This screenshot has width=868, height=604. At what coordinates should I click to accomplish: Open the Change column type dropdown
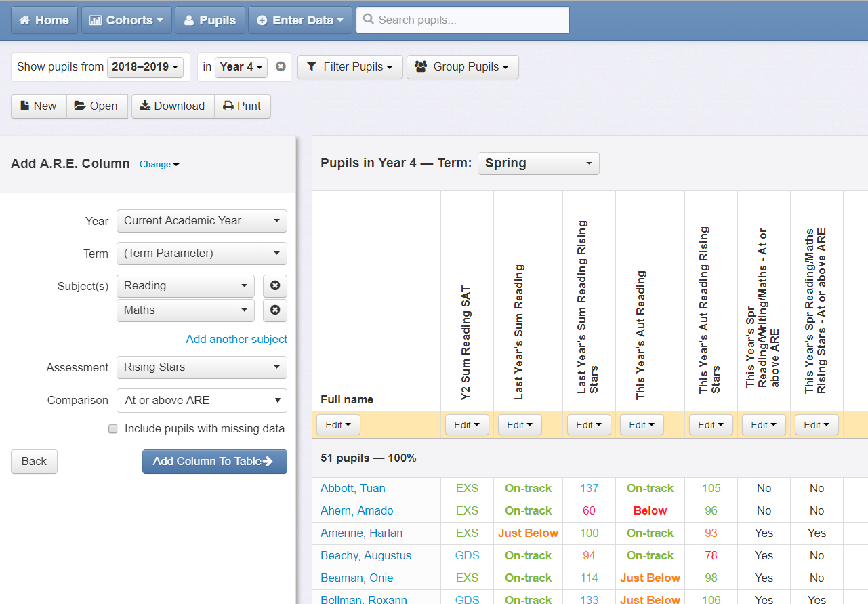click(x=159, y=165)
